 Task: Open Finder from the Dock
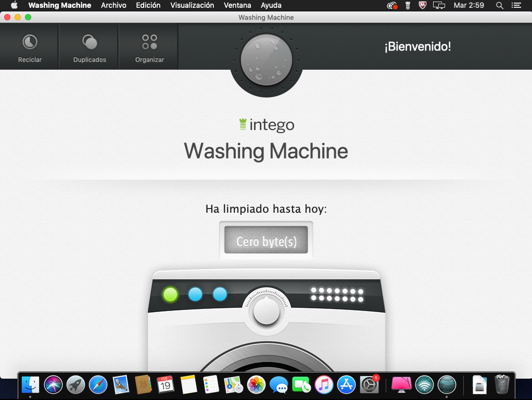point(30,385)
